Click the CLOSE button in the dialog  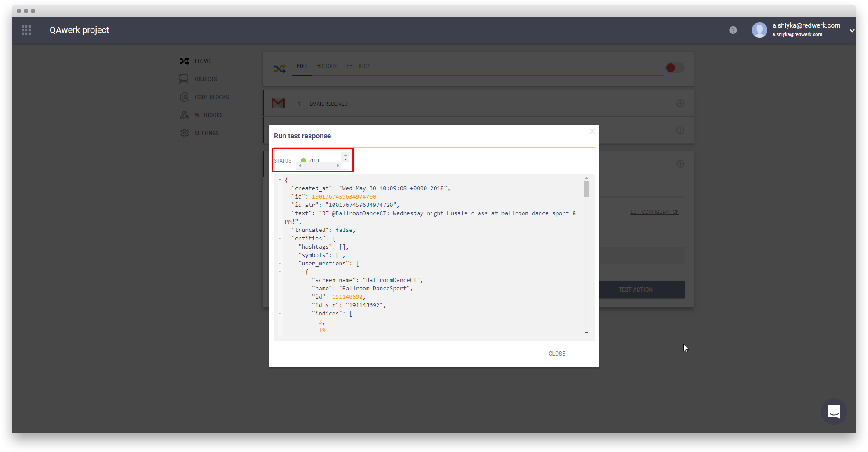pos(557,354)
